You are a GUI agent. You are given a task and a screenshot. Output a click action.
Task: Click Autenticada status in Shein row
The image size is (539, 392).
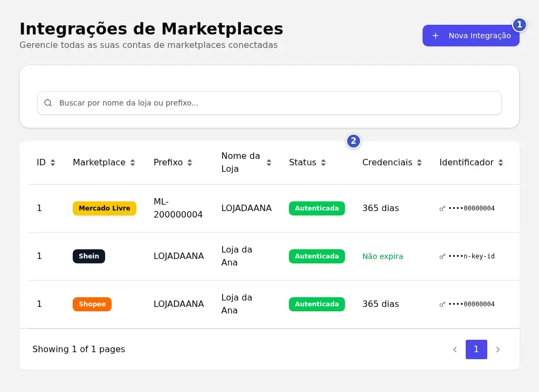[x=316, y=256]
